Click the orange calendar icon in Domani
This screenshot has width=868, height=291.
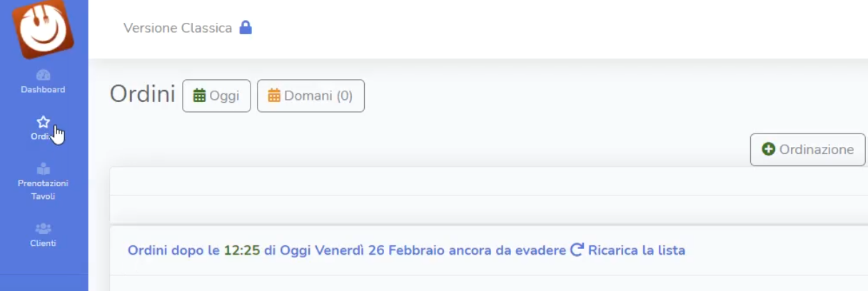pos(274,96)
